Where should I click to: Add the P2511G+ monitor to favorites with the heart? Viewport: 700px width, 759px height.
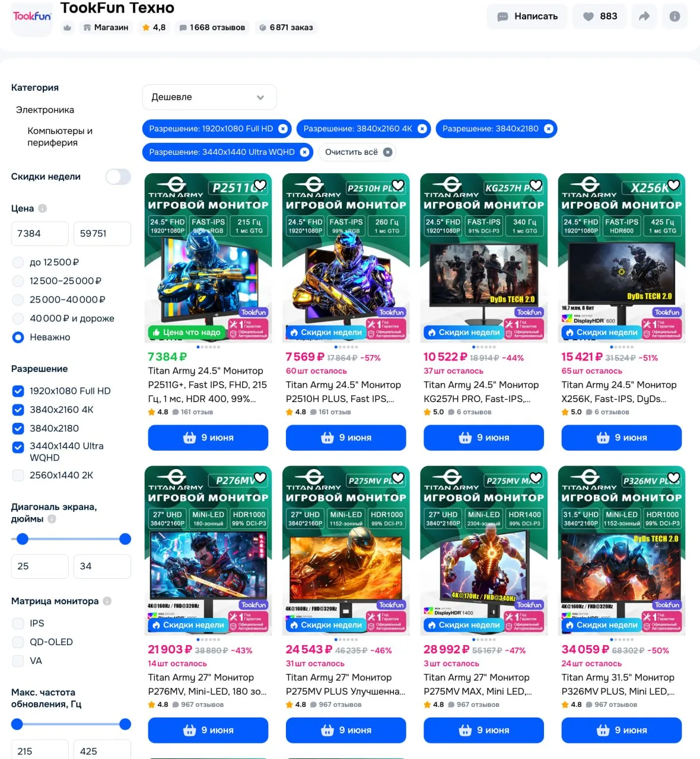260,185
